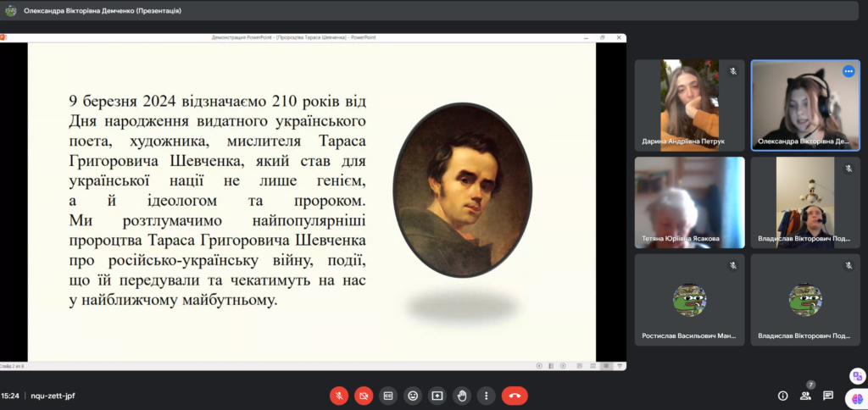Select Тетяна Юріївна Ясакова's video tile
Image resolution: width=868 pixels, height=410 pixels.
point(689,202)
